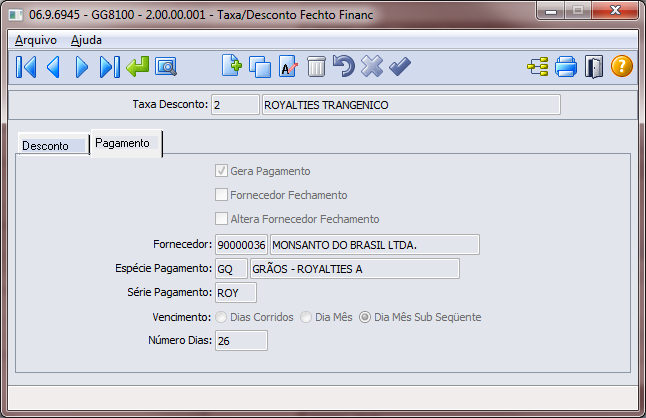This screenshot has height=418, width=646.
Task: Click the Espécie Pagamento code field GQ
Action: point(231,269)
